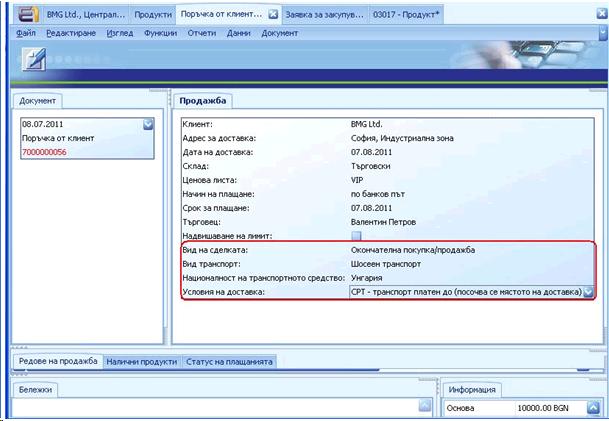Switch to the Продукти tab
This screenshot has height=421, width=609.
pyautogui.click(x=153, y=15)
